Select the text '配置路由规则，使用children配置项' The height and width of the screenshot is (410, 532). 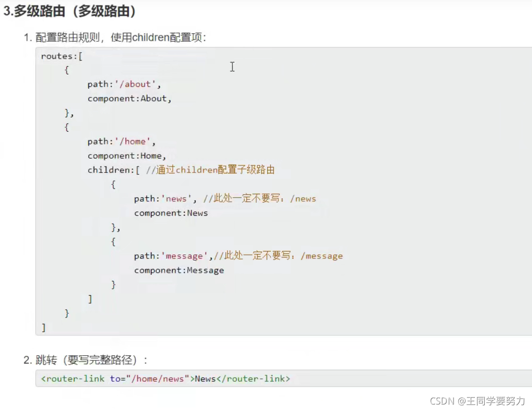[119, 37]
